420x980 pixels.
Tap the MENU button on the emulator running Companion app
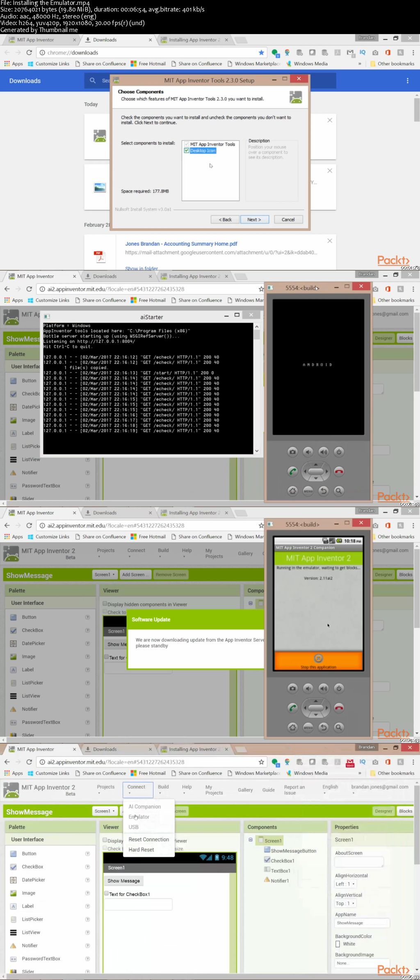click(308, 727)
